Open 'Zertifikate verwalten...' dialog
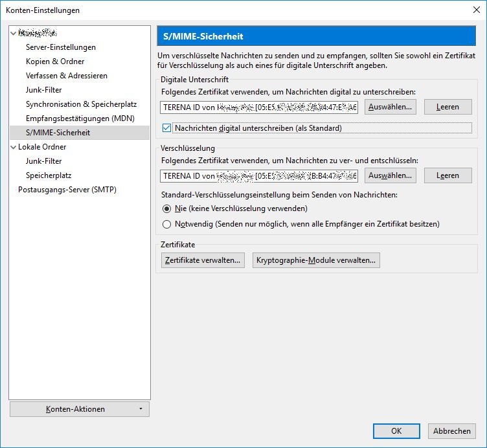The height and width of the screenshot is (448, 487). 203,260
